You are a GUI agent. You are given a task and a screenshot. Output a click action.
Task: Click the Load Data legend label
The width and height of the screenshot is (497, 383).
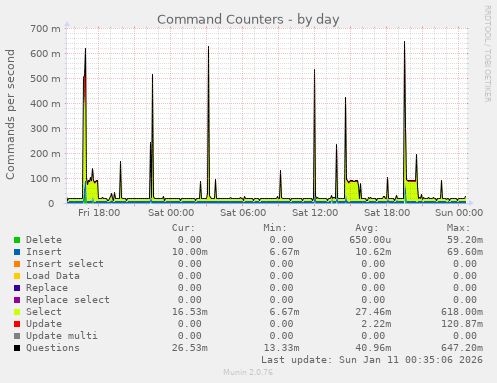[53, 276]
